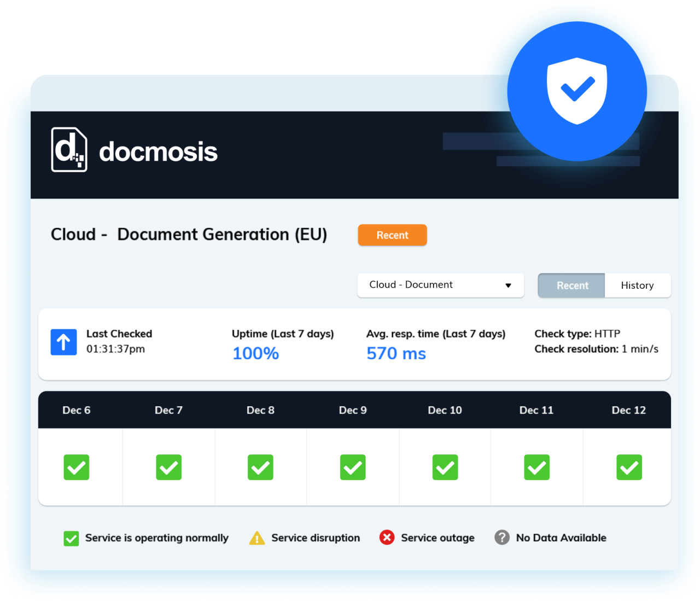Select the green status check under Dec 10

pyautogui.click(x=445, y=467)
